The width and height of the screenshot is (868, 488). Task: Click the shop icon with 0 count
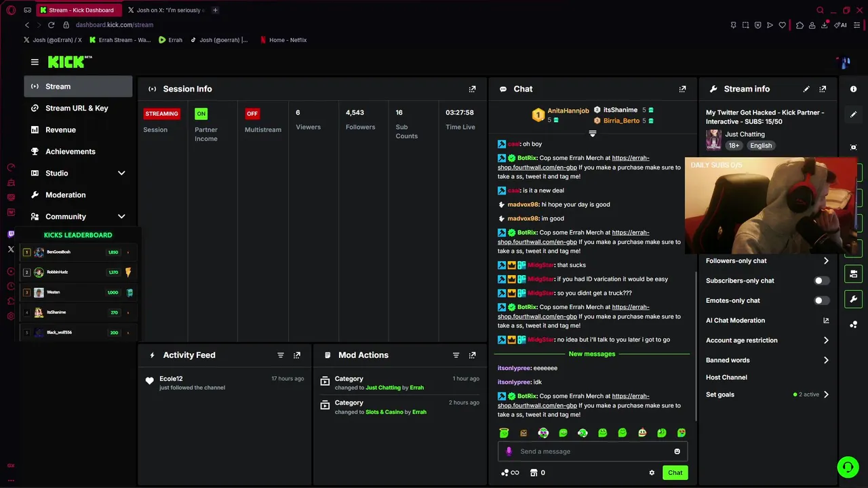coord(538,473)
